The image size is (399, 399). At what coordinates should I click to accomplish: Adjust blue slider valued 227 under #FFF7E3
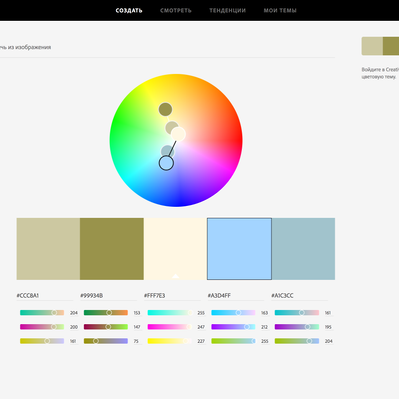170,341
